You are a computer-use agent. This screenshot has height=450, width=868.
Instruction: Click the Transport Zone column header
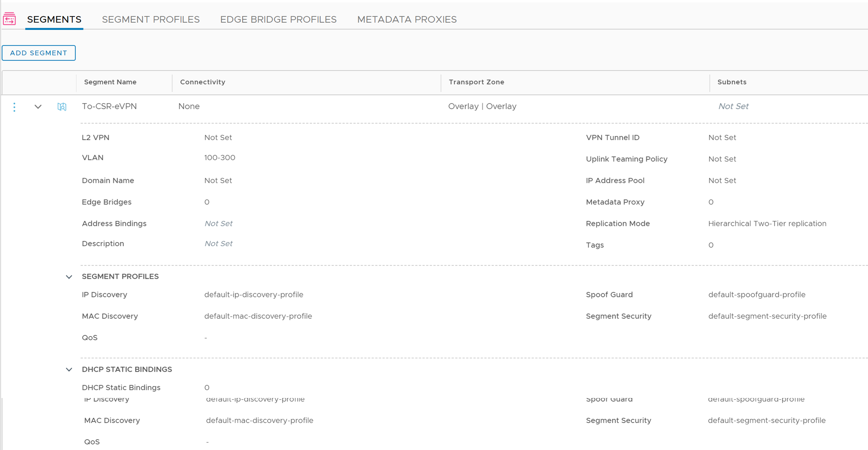click(476, 82)
